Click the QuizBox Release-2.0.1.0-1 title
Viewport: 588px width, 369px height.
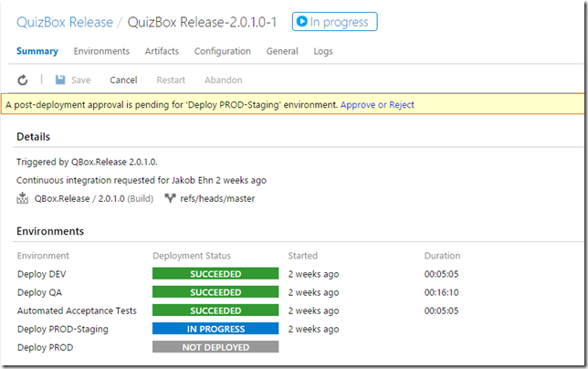[202, 22]
